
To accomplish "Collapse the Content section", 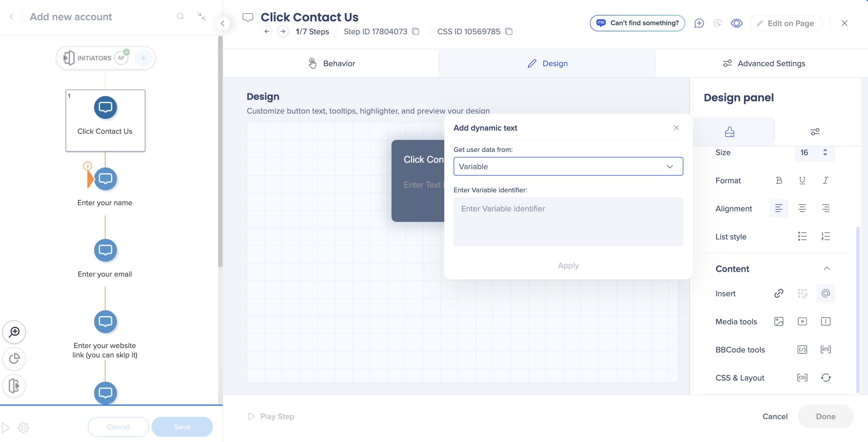I will (x=827, y=269).
